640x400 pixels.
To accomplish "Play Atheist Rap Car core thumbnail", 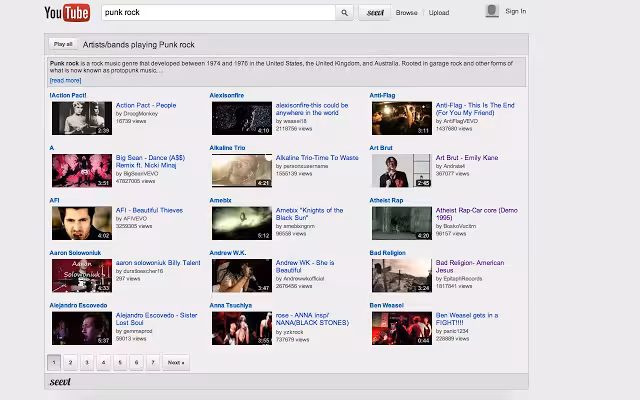I will (402, 223).
